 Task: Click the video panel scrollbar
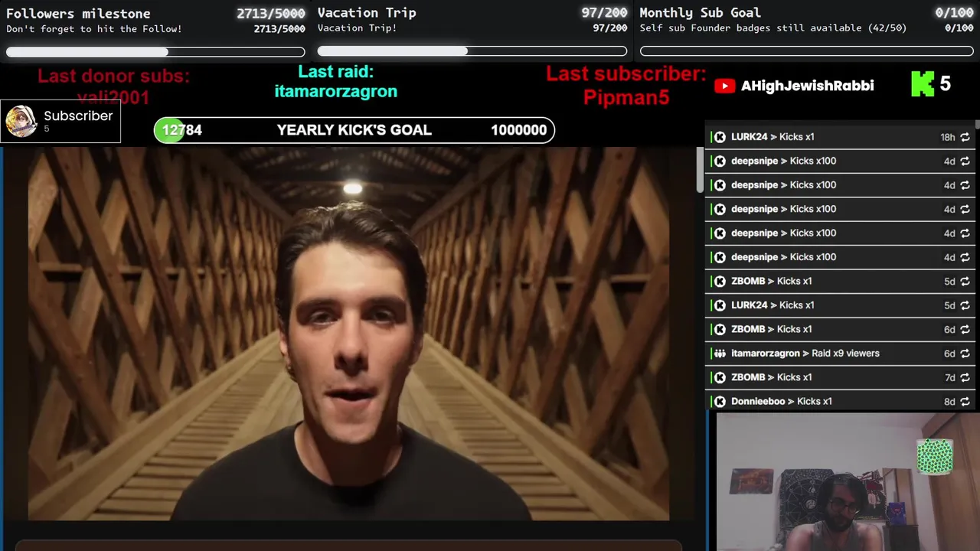click(700, 170)
